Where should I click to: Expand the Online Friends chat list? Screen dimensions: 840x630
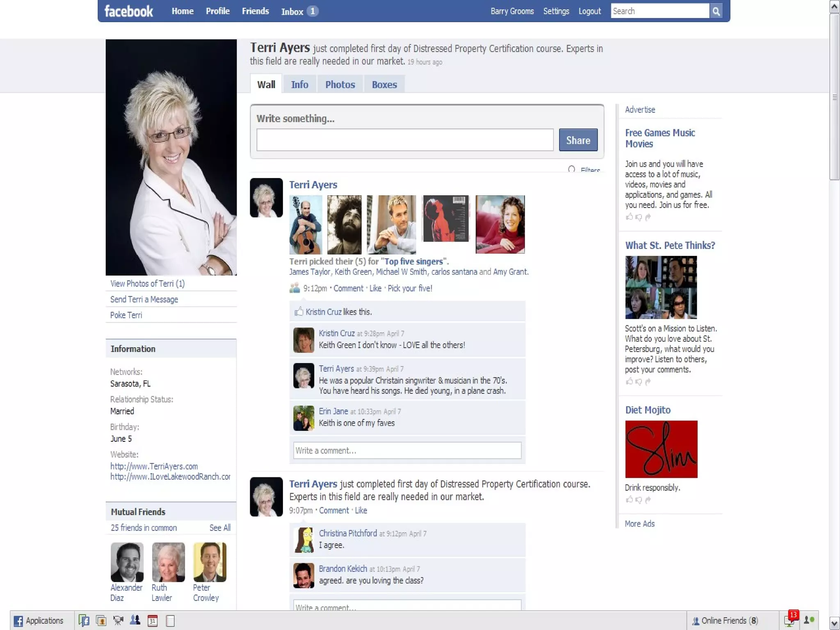pyautogui.click(x=725, y=621)
